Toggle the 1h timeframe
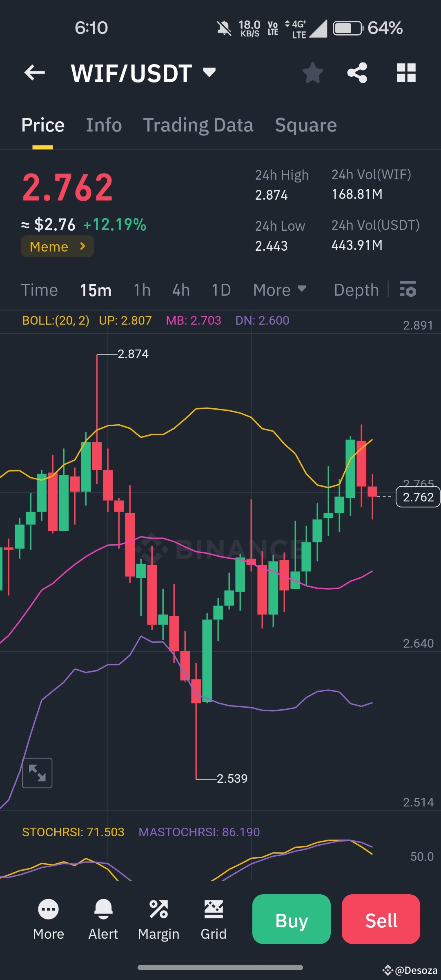Screen dimensions: 441x980 tap(142, 290)
